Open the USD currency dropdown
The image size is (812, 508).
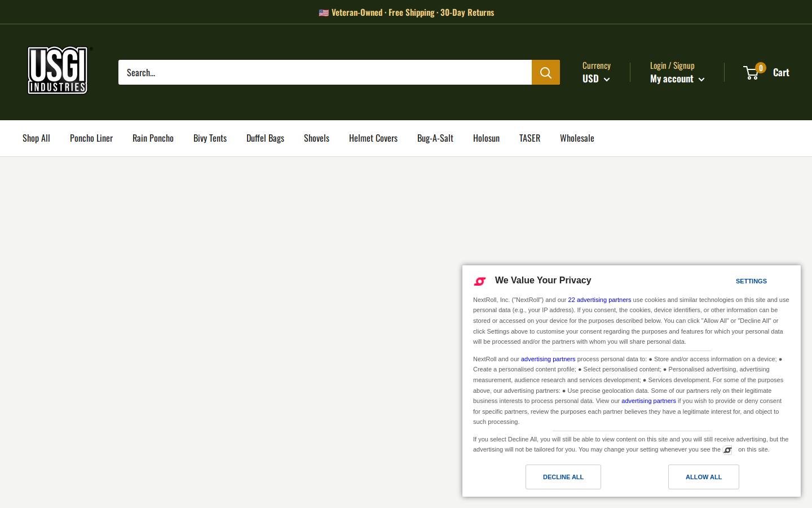(596, 79)
